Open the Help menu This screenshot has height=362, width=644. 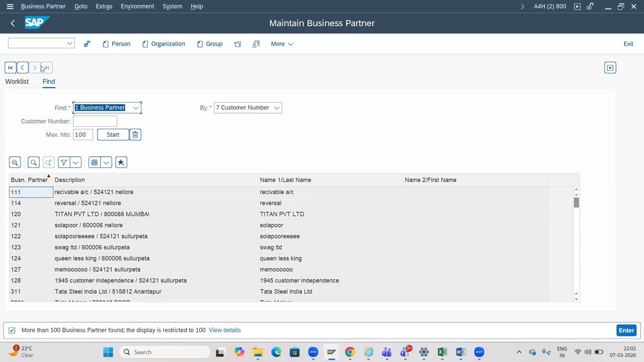point(197,7)
